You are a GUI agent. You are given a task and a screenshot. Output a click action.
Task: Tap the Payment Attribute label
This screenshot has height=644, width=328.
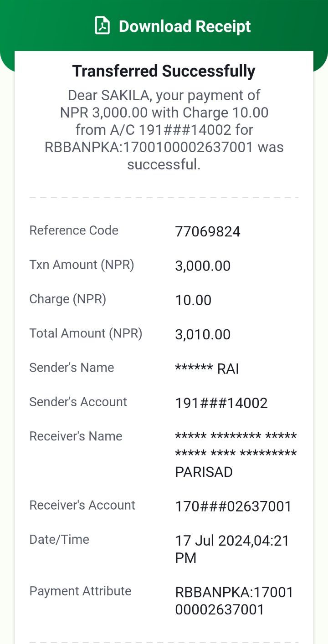[x=81, y=591]
